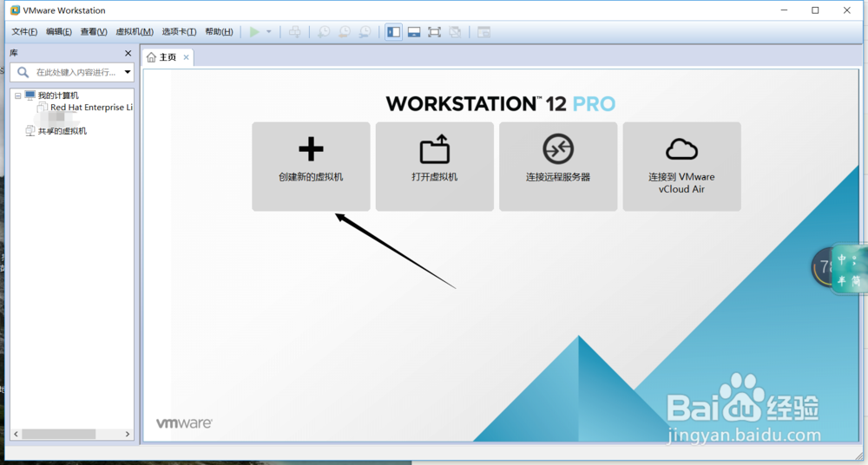Screen dimensions: 868x465
Task: Click 连接到 VMware vCloud Air tile
Action: [681, 167]
